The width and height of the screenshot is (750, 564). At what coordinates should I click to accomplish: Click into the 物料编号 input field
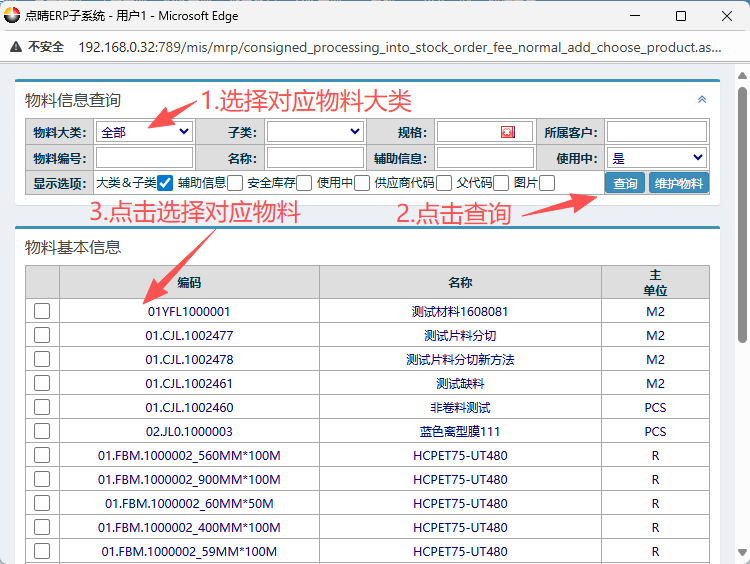(144, 158)
